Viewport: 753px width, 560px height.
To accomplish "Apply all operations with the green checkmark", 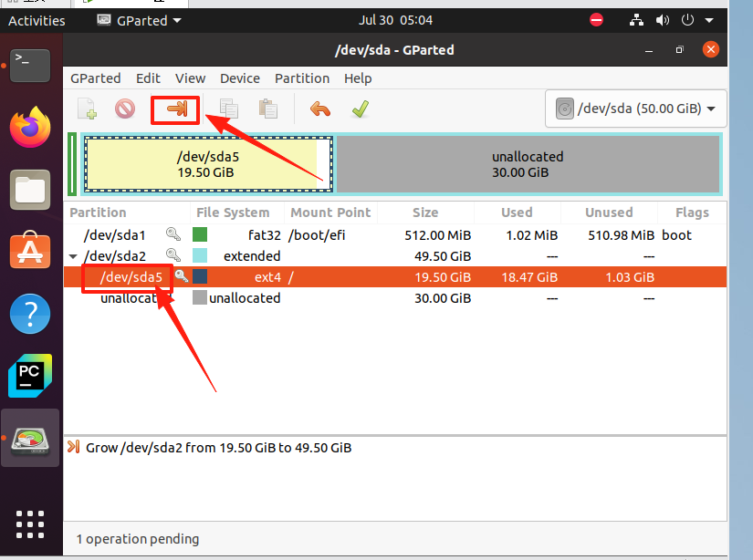I will click(361, 109).
